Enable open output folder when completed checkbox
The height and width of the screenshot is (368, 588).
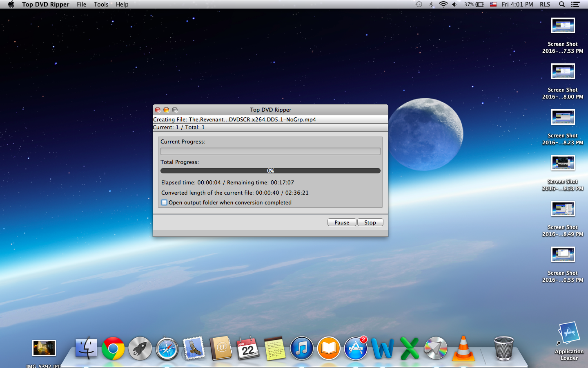pyautogui.click(x=164, y=202)
